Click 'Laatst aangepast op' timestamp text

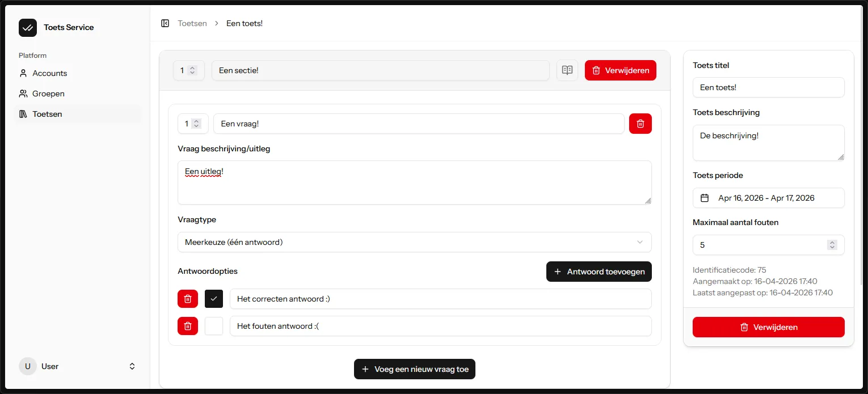coord(763,293)
